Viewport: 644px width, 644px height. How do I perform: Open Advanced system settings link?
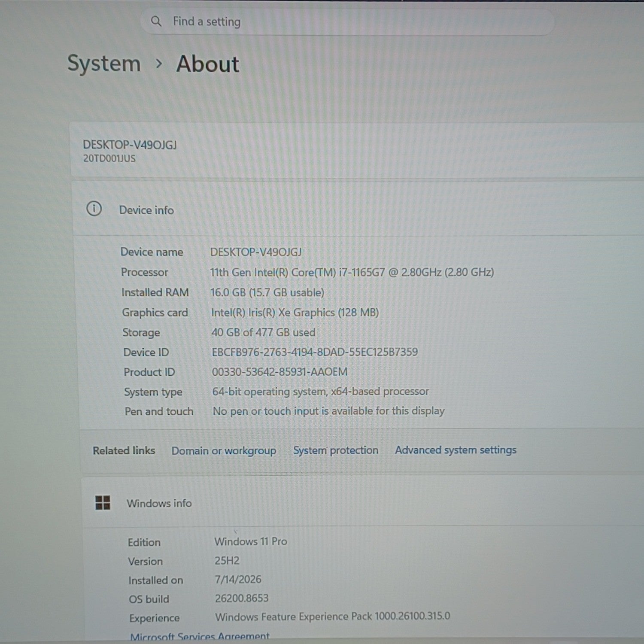[x=456, y=450]
